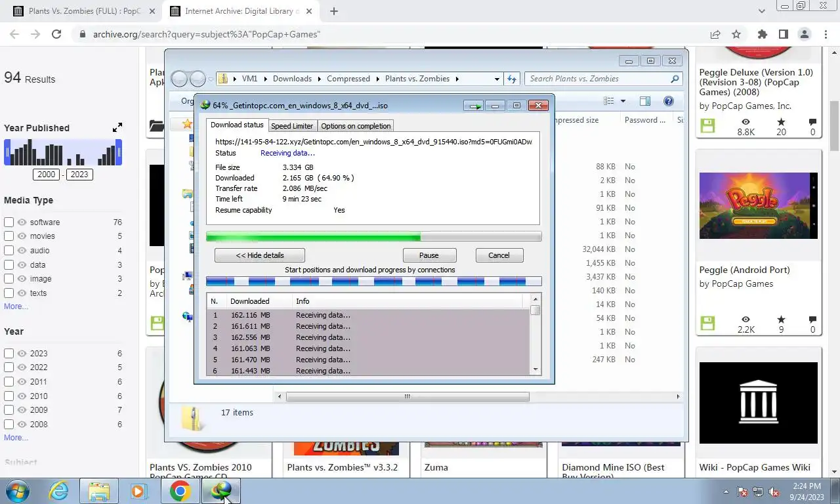Viewport: 840px width, 504px height.
Task: Open Chrome's three-dot menu
Action: pos(825,34)
